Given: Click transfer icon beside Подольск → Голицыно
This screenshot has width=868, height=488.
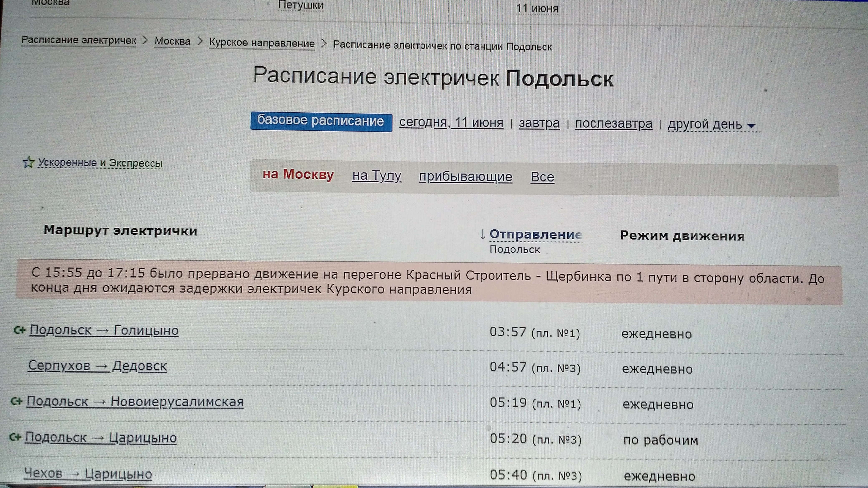Looking at the screenshot, I should click(20, 330).
